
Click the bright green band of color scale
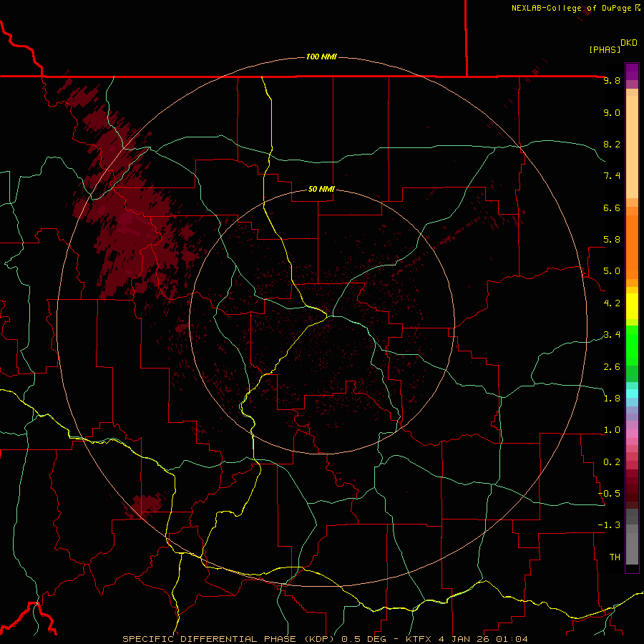[632, 345]
